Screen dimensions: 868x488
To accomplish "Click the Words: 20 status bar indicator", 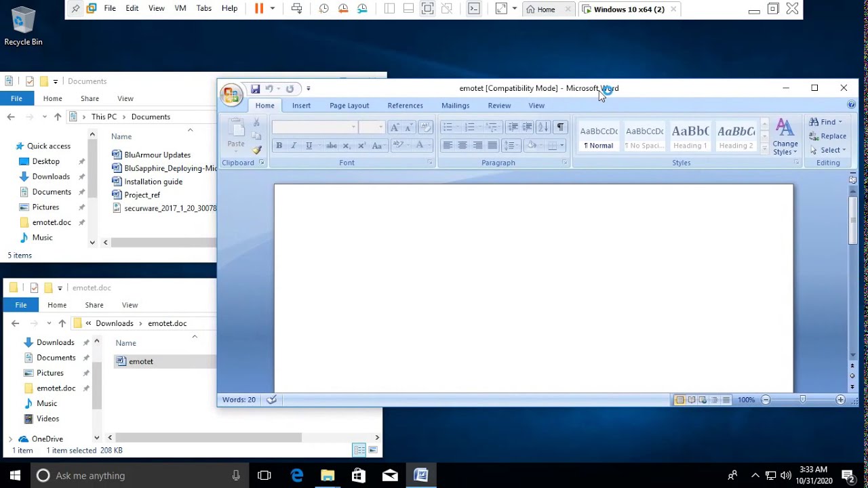I will [239, 400].
